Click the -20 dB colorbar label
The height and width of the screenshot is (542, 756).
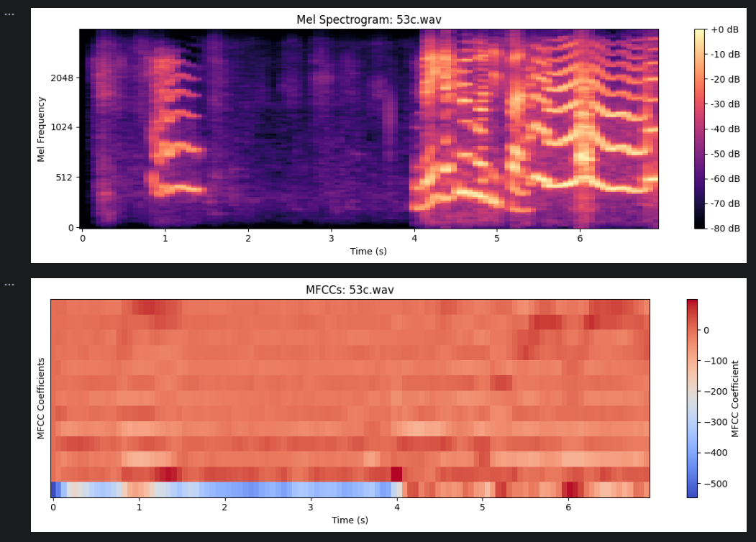point(725,80)
